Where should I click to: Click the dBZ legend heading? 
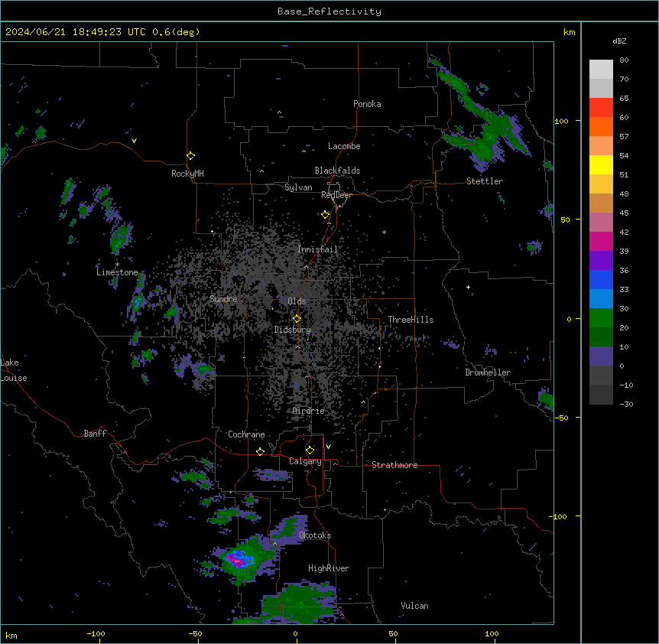click(x=619, y=41)
